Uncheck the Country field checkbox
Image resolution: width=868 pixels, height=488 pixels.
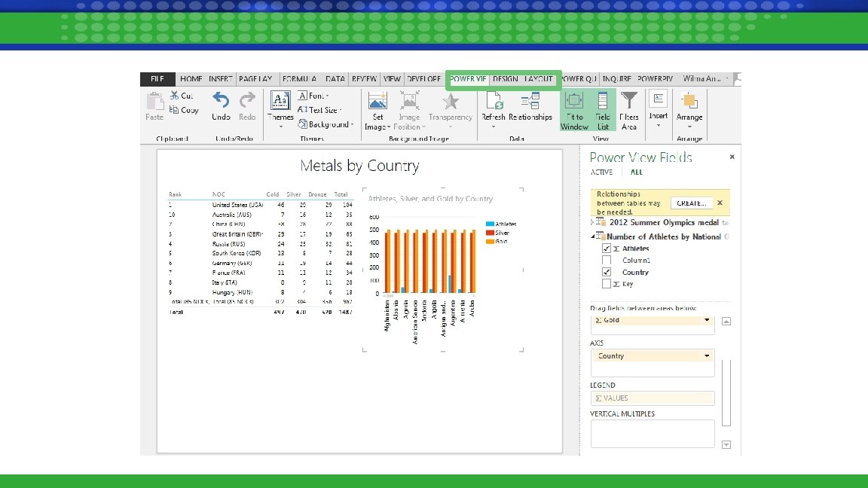coord(606,272)
